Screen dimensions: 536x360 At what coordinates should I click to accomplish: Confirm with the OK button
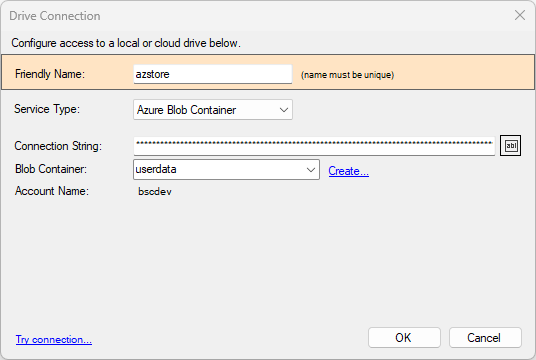[x=404, y=338]
